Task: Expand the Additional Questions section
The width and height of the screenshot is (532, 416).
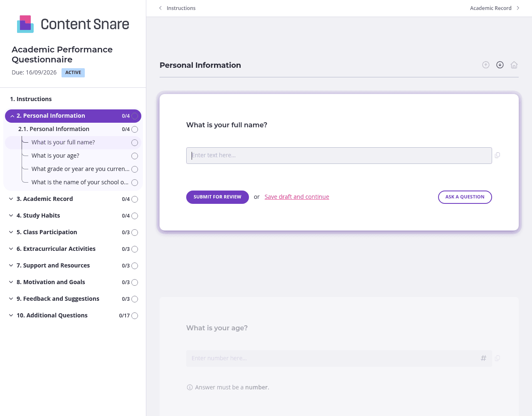Action: point(11,315)
